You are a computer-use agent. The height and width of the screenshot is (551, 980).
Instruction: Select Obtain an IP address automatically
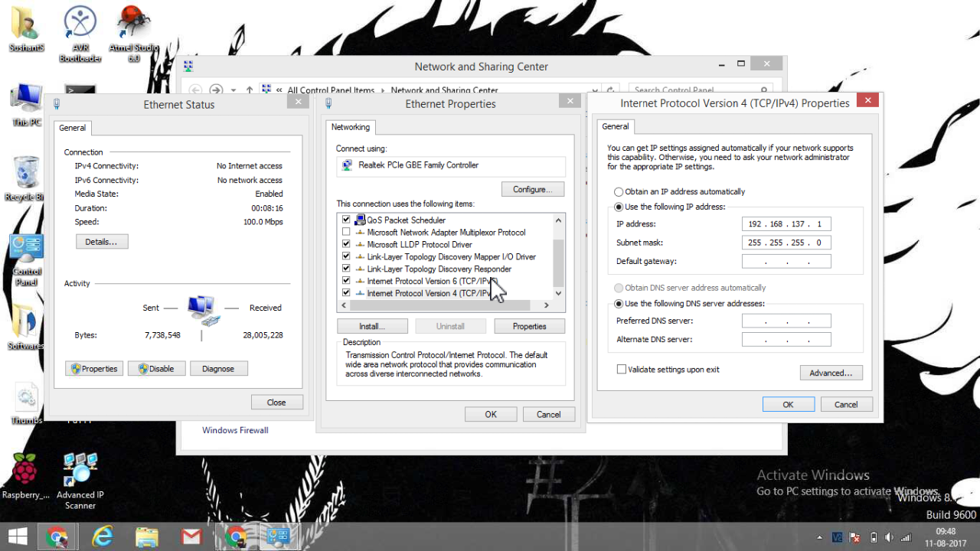click(x=618, y=191)
